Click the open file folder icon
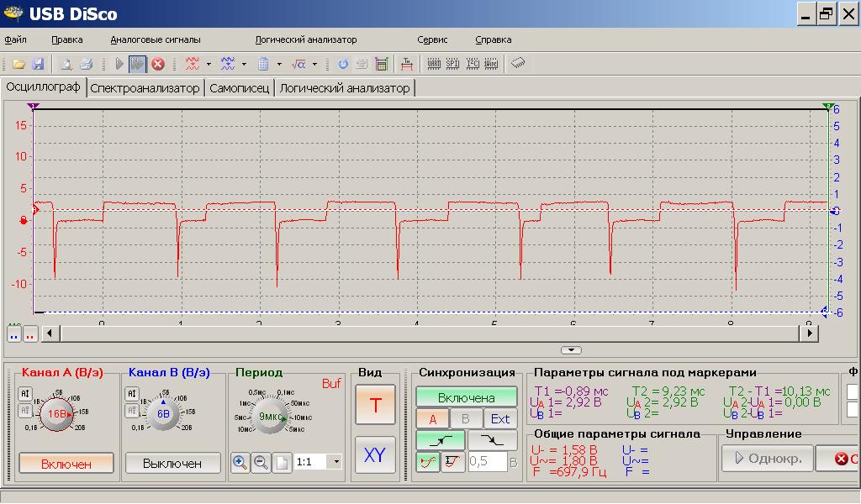The image size is (861, 504). [18, 64]
